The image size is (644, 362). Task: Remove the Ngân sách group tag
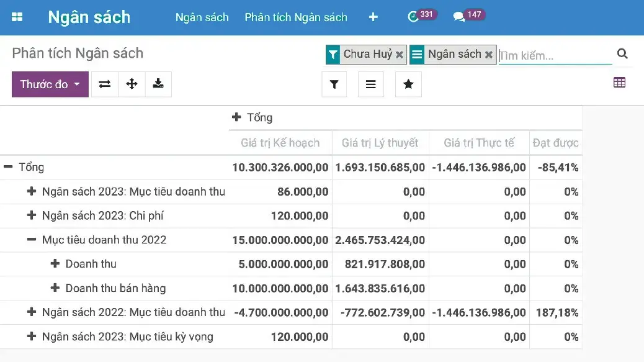489,55
